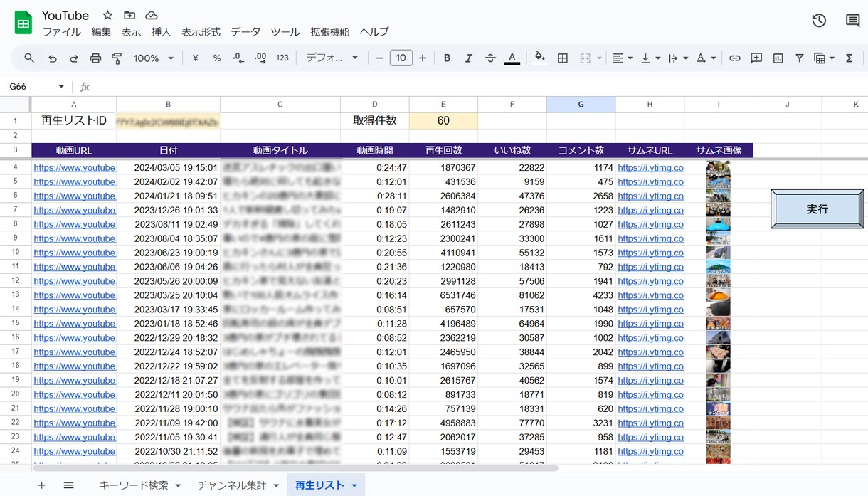The image size is (868, 496).
Task: Open the 123 number format menu
Action: tap(282, 58)
